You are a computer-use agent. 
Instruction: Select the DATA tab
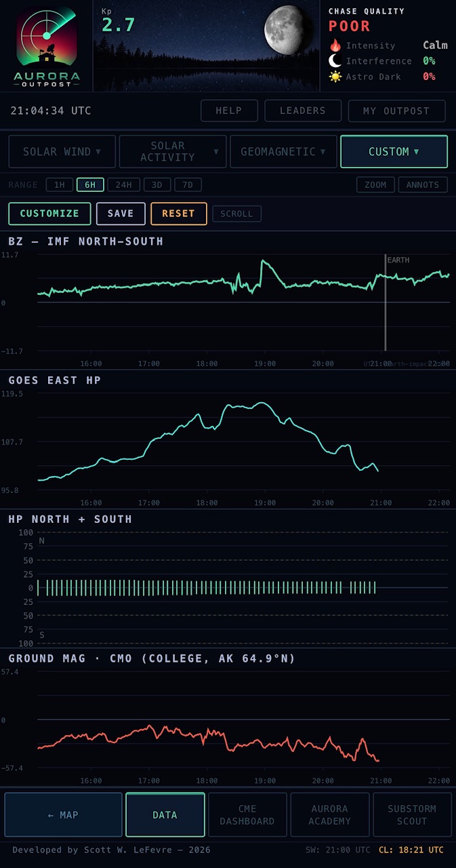[x=165, y=814]
